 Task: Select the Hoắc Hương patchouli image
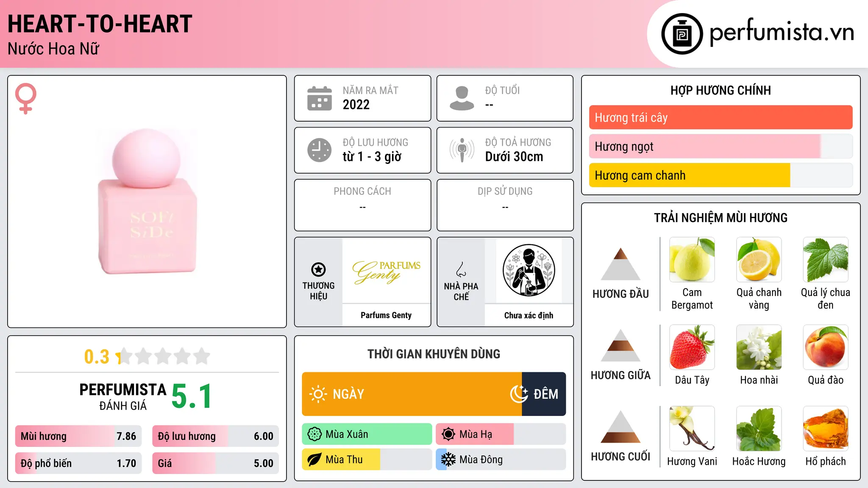759,429
